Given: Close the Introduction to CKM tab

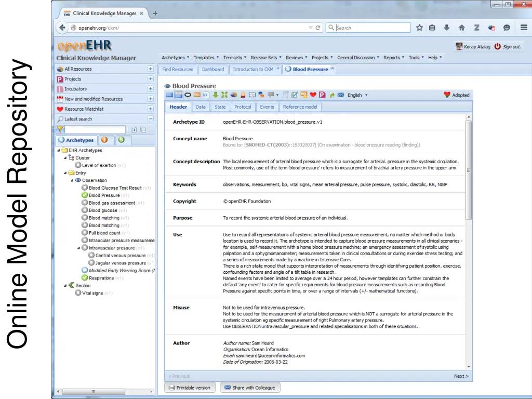Looking at the screenshot, I should [278, 68].
